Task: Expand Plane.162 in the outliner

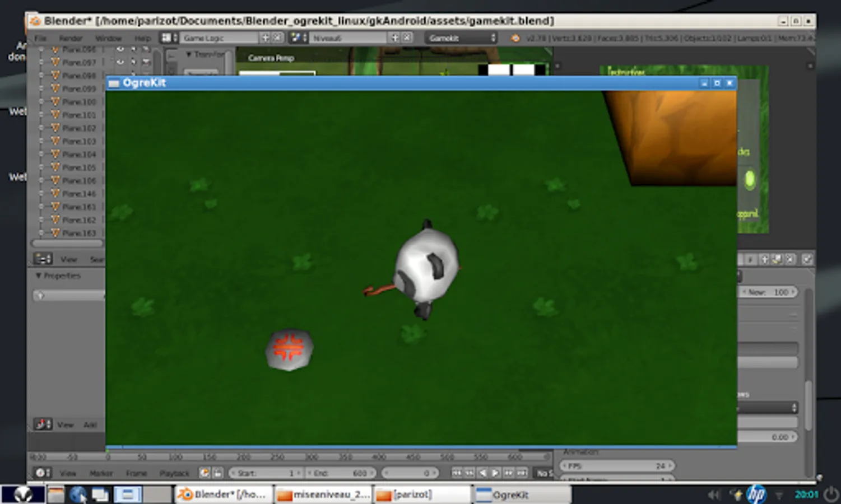Action: pyautogui.click(x=41, y=220)
